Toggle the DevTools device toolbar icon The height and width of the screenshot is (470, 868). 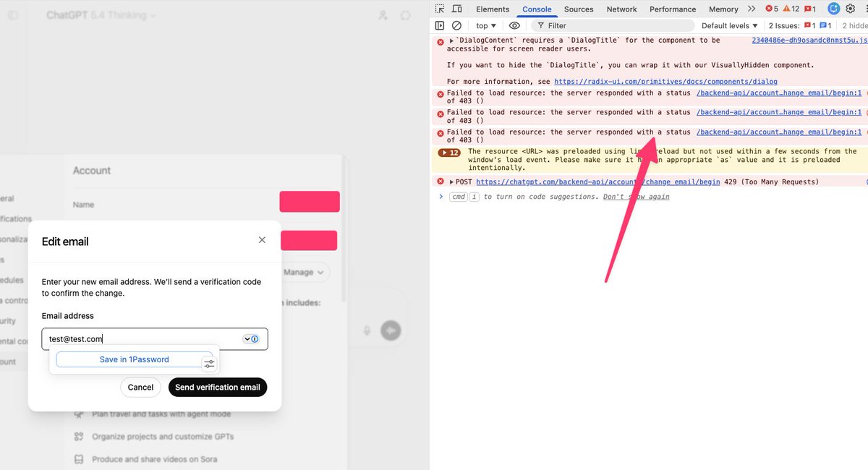coord(457,9)
